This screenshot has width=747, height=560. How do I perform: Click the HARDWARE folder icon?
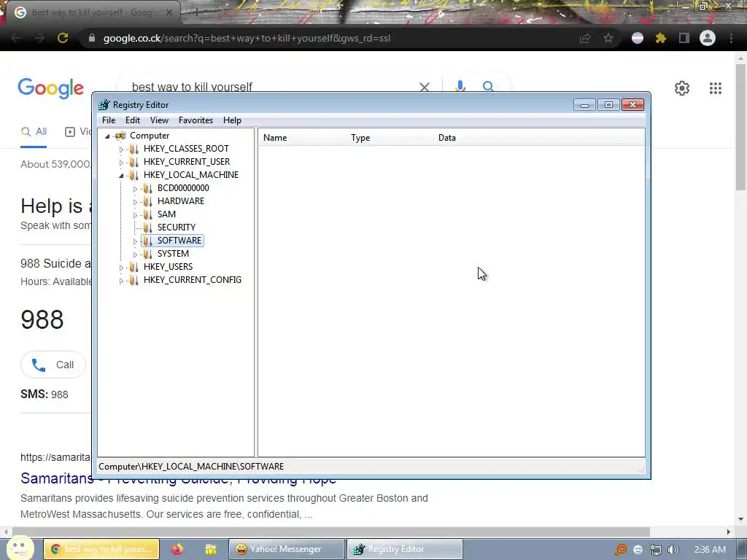(x=147, y=201)
